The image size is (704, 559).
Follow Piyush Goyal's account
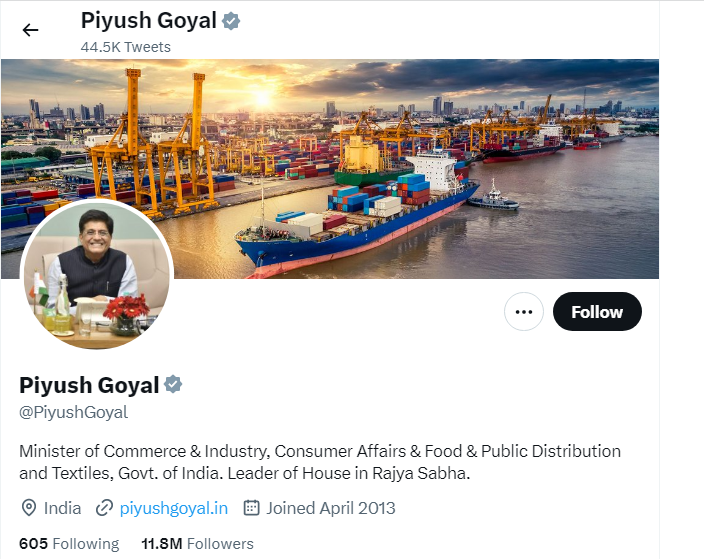[x=597, y=312]
